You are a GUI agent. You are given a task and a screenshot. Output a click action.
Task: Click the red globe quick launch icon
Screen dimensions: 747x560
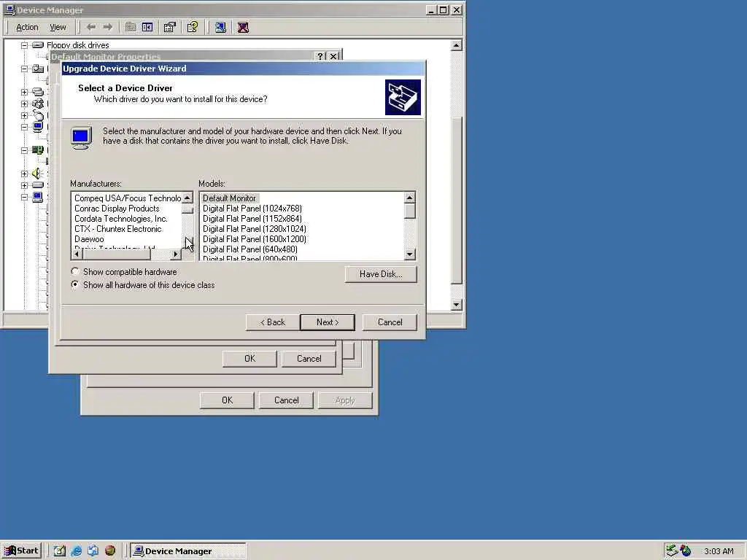tap(110, 551)
